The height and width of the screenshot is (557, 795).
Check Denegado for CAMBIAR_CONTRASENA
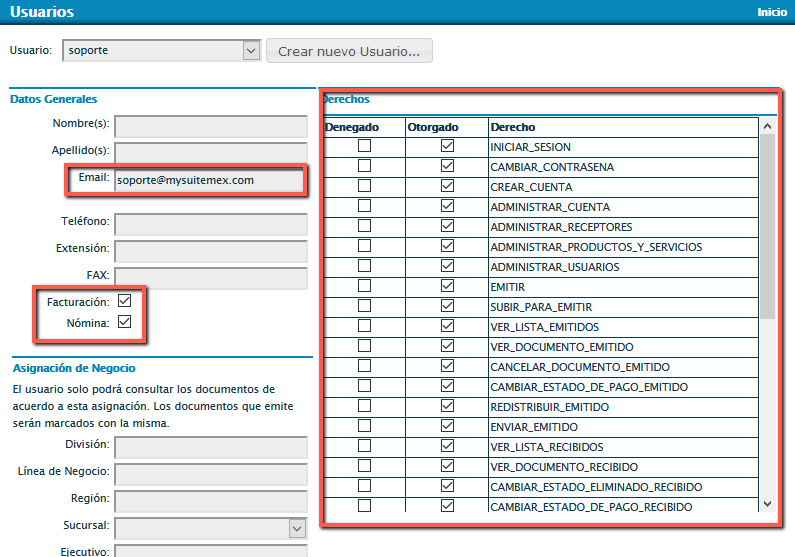click(x=365, y=166)
